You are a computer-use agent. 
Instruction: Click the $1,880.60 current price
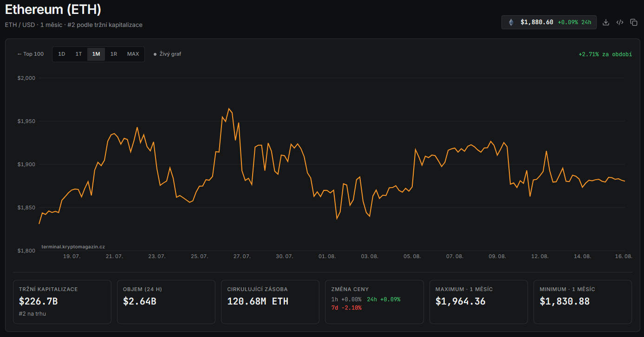537,22
